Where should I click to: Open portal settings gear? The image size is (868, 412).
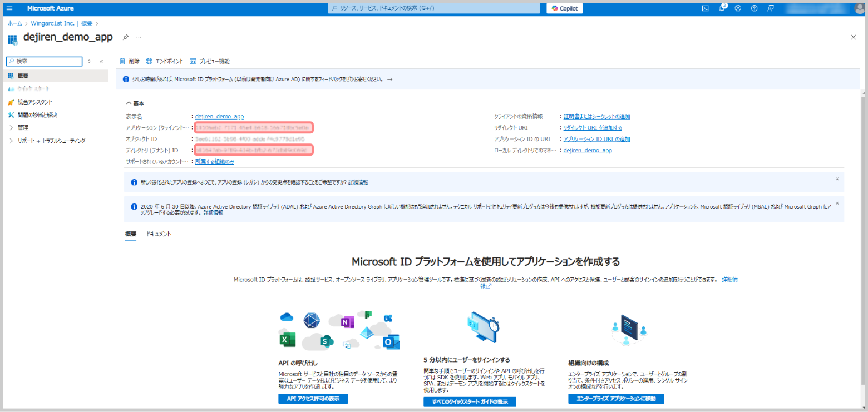tap(738, 8)
